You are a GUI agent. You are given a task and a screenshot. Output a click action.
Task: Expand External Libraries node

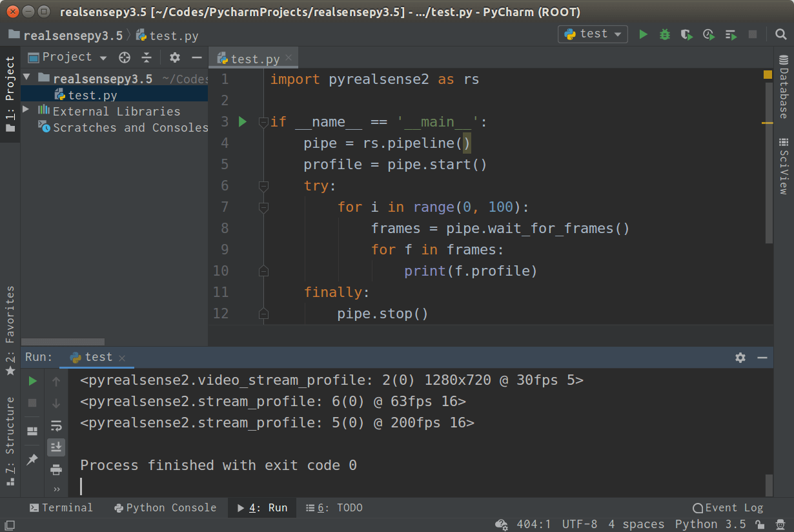(x=26, y=110)
